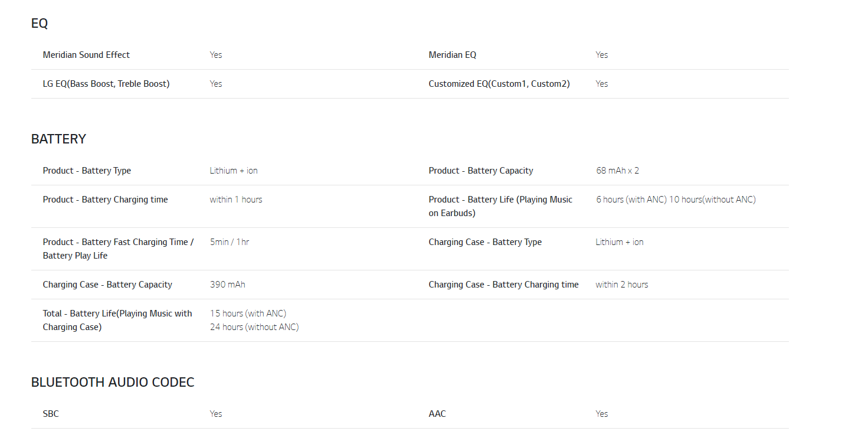Click the within 2 hours charging value
This screenshot has width=868, height=444.
point(621,285)
